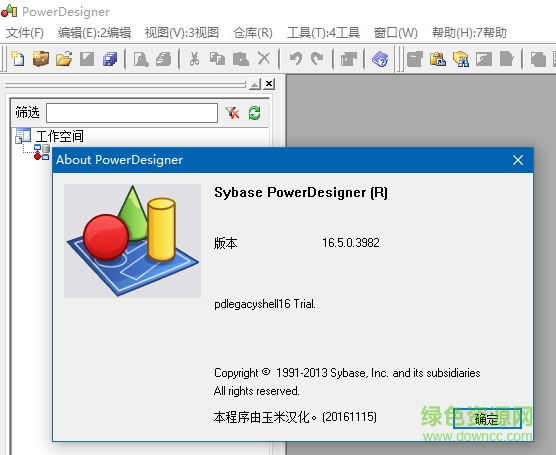The height and width of the screenshot is (455, 556).
Task: Click the Properties toolbar icon
Action: tap(349, 59)
